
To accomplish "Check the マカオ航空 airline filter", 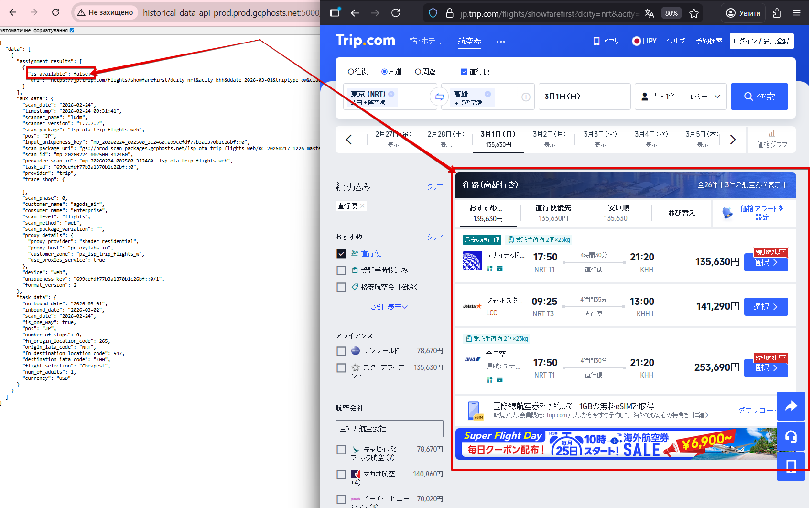I will coord(341,475).
